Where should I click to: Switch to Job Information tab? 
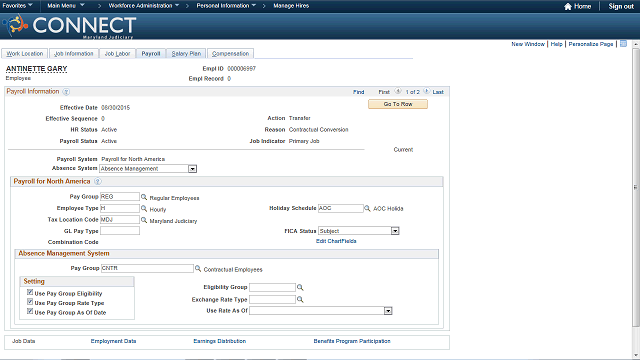click(x=74, y=53)
